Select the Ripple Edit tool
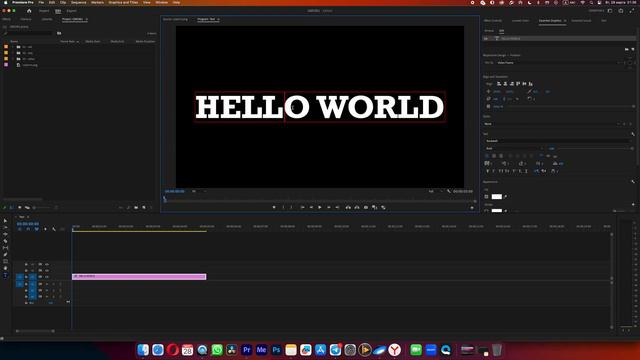The image size is (640, 360). coord(5,234)
